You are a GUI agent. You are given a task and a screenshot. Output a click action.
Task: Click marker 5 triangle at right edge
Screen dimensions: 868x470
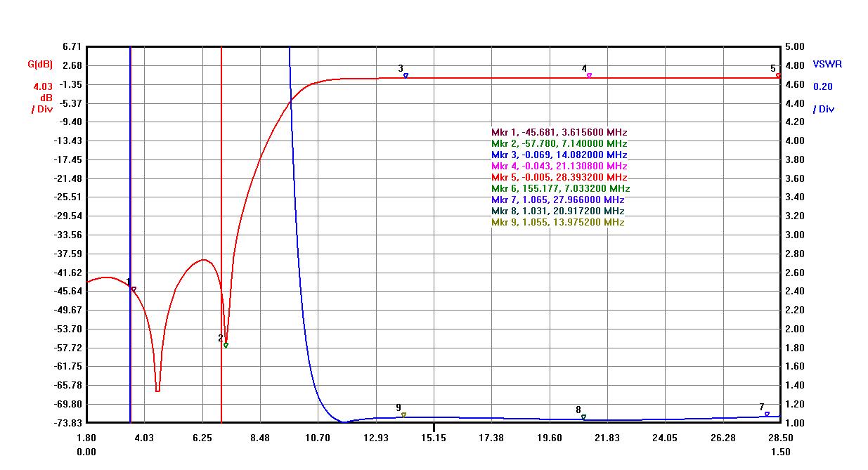point(778,75)
